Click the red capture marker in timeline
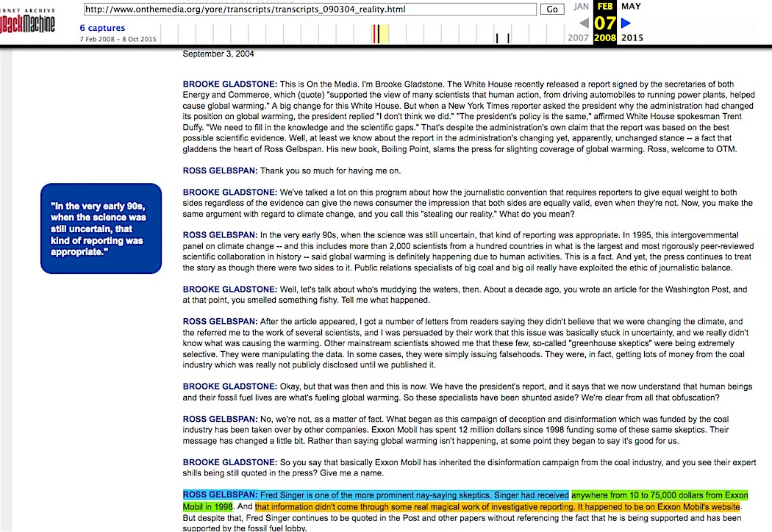Screen dimensions: 772x532 [375, 34]
